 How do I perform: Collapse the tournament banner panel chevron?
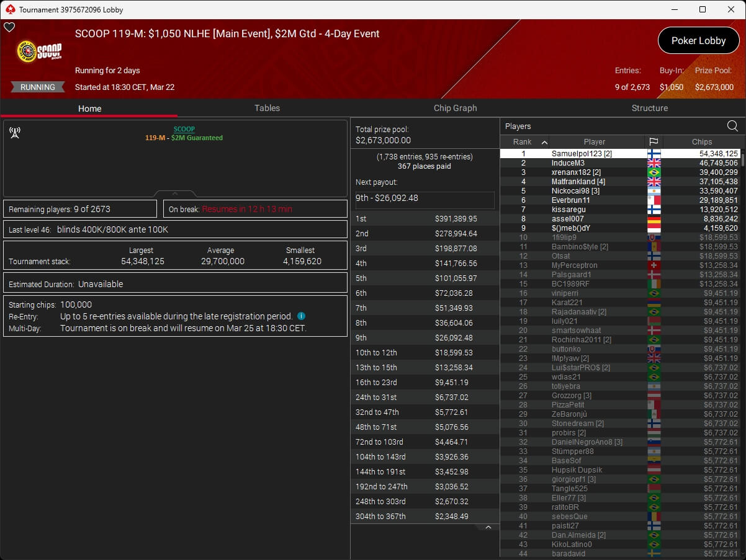click(175, 193)
